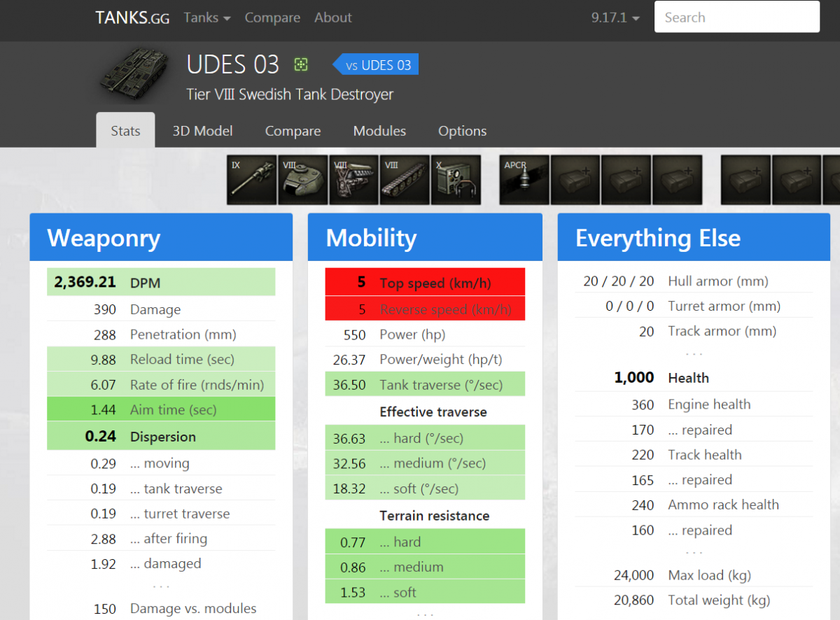Open the About link in navbar
This screenshot has height=620, width=840.
(332, 18)
